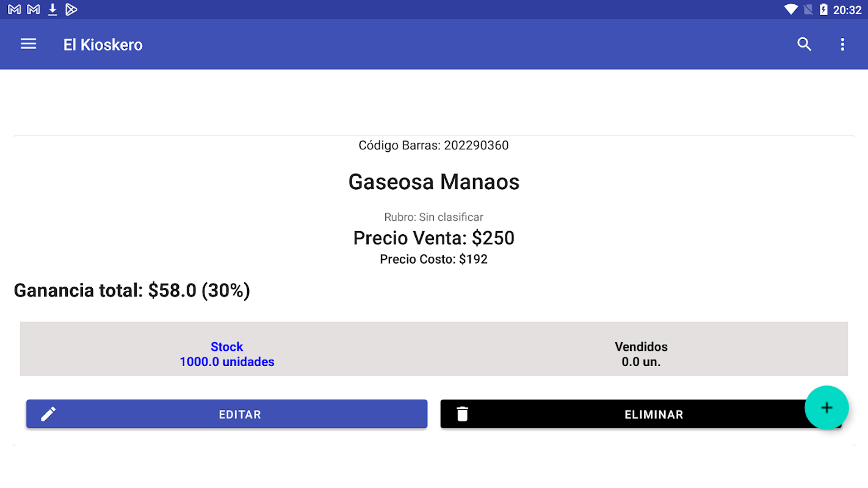868x488 pixels.
Task: Tap the Play Store notification icon
Action: click(x=71, y=9)
